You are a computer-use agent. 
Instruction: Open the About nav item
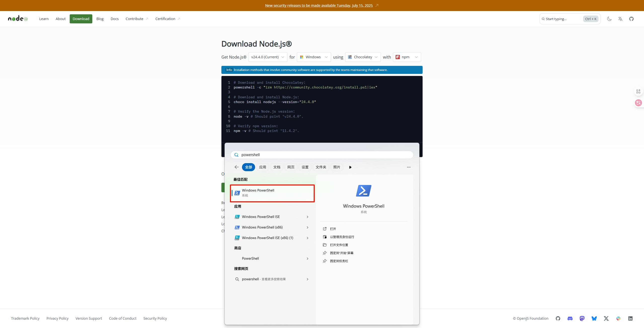tap(61, 19)
